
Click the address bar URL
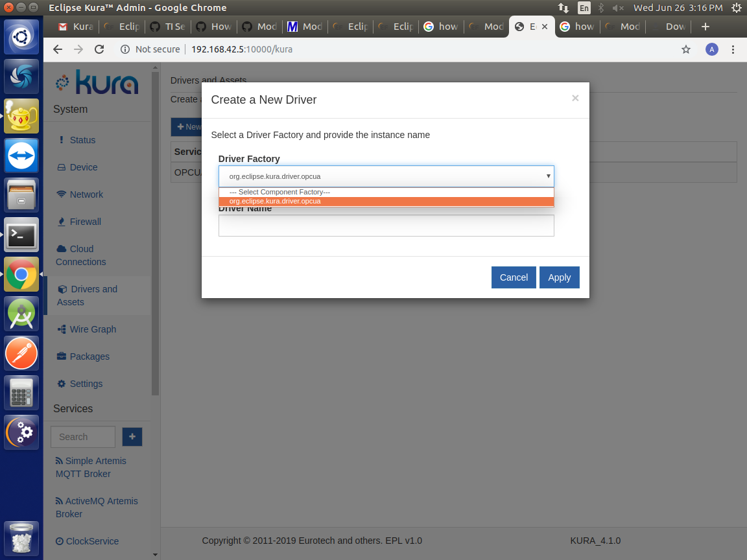(242, 49)
